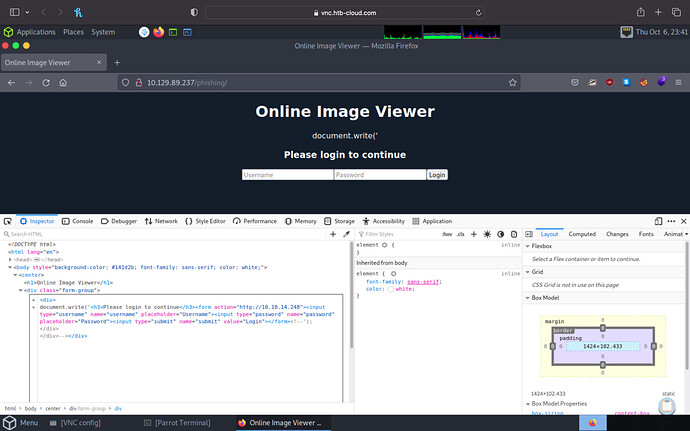Image resolution: width=690 pixels, height=431 pixels.
Task: Click the white color swatch in rules
Action: point(391,289)
